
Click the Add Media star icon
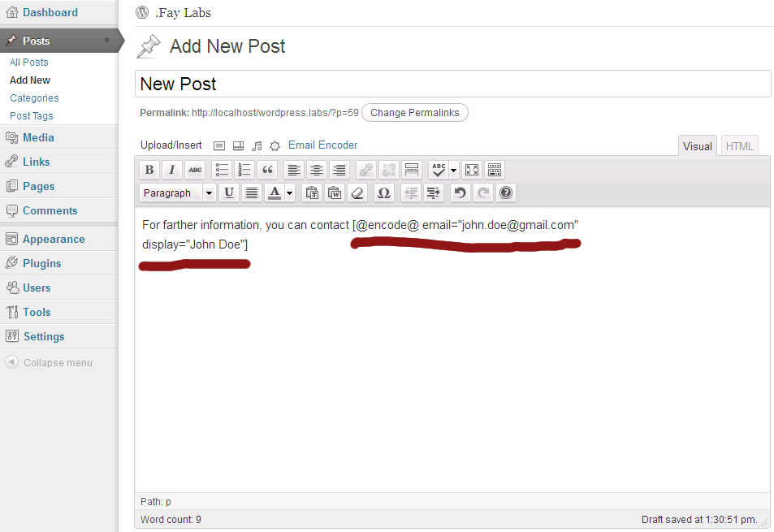[x=275, y=145]
